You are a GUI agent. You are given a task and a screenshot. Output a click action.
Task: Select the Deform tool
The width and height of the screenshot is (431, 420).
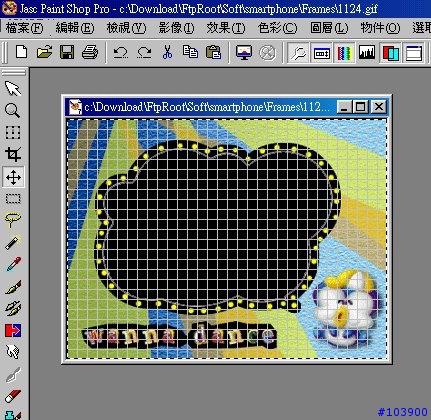tap(13, 132)
